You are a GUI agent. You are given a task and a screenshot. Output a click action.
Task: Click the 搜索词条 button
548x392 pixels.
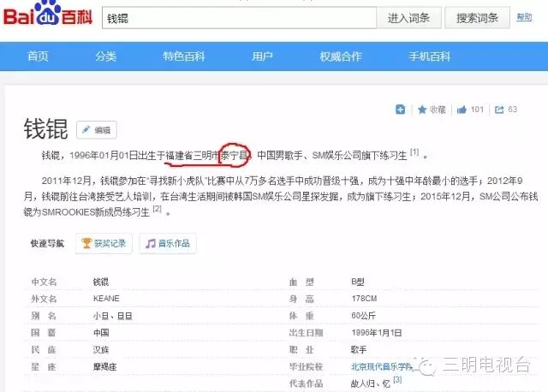(x=477, y=18)
